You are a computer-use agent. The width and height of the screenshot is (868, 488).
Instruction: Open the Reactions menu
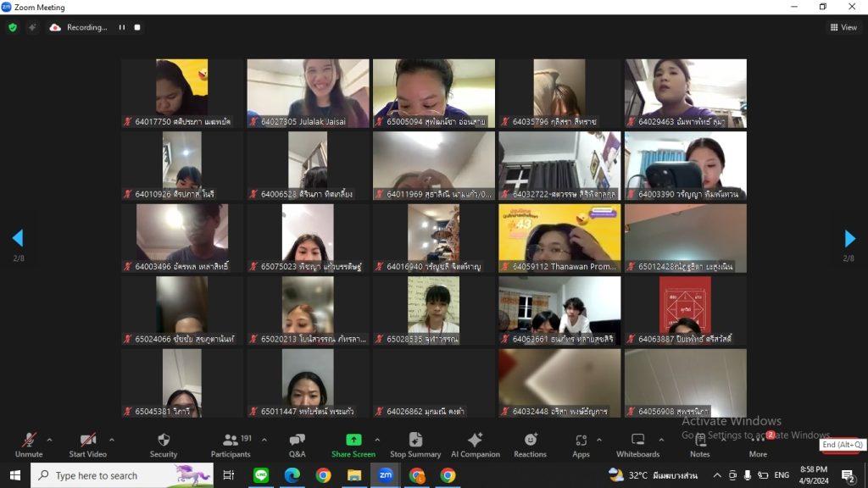[x=531, y=446]
